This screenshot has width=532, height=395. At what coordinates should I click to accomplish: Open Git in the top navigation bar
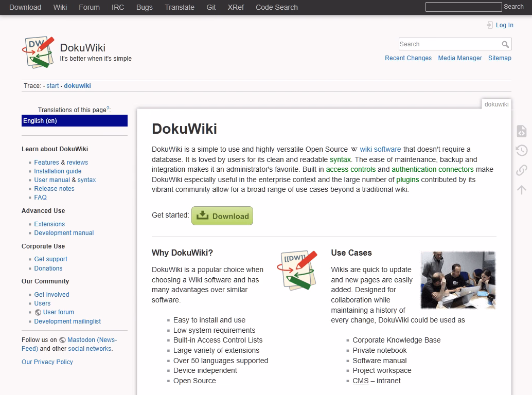[x=211, y=7]
